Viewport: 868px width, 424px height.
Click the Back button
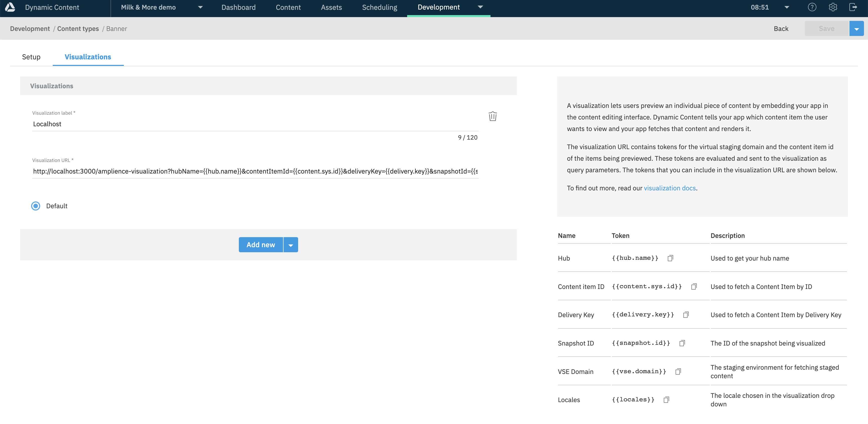pos(781,29)
